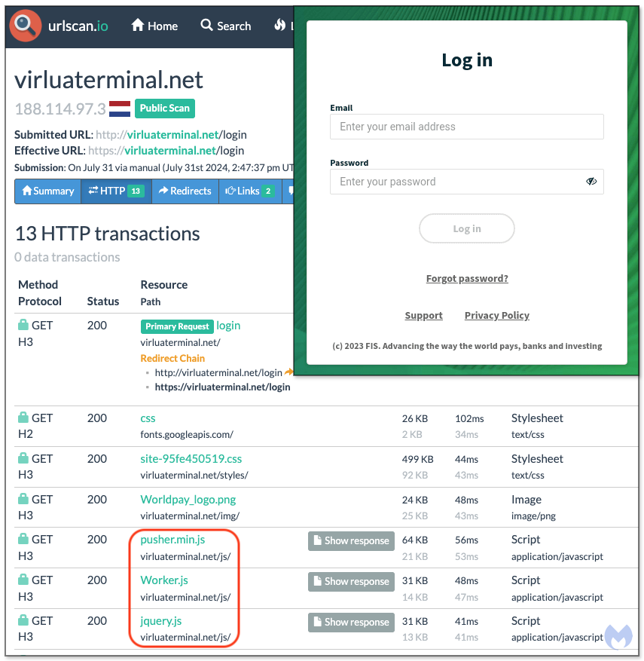644x661 pixels.
Task: Click the Netherlands flag icon
Action: pos(120,109)
